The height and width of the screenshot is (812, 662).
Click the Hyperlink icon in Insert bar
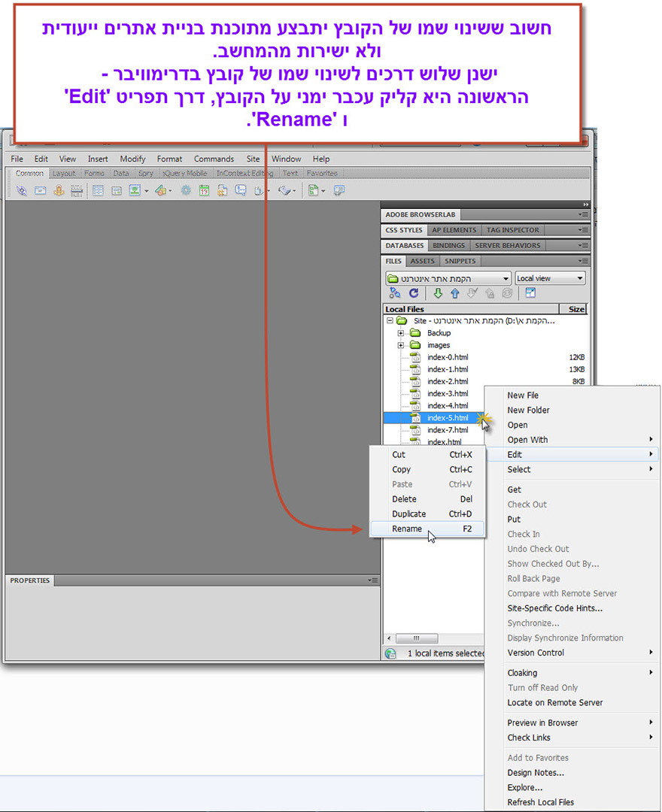pos(21,192)
